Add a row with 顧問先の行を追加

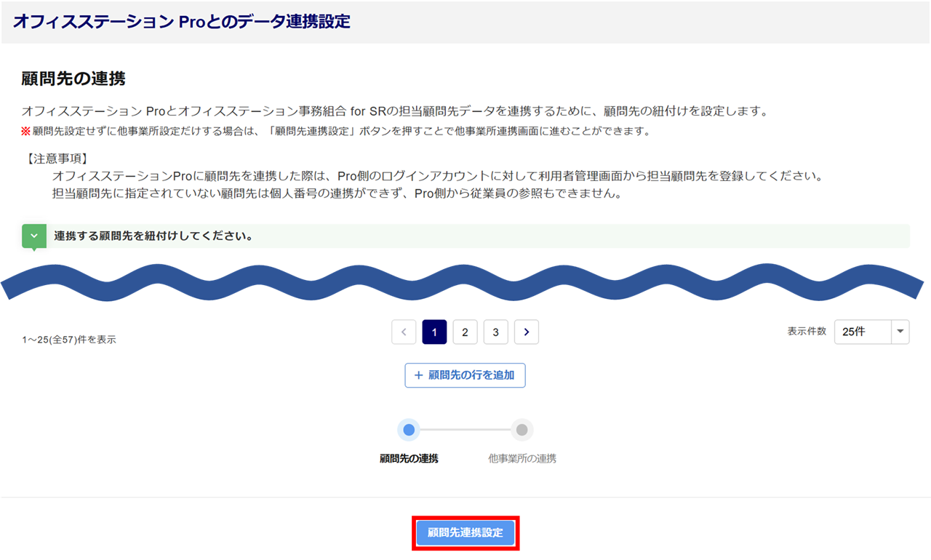click(x=465, y=375)
